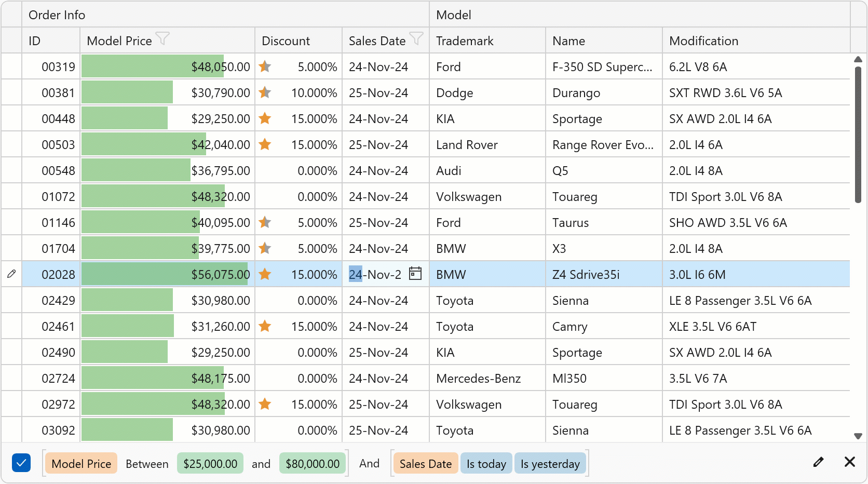
Task: Click the star rating for ID 00448
Action: click(265, 118)
